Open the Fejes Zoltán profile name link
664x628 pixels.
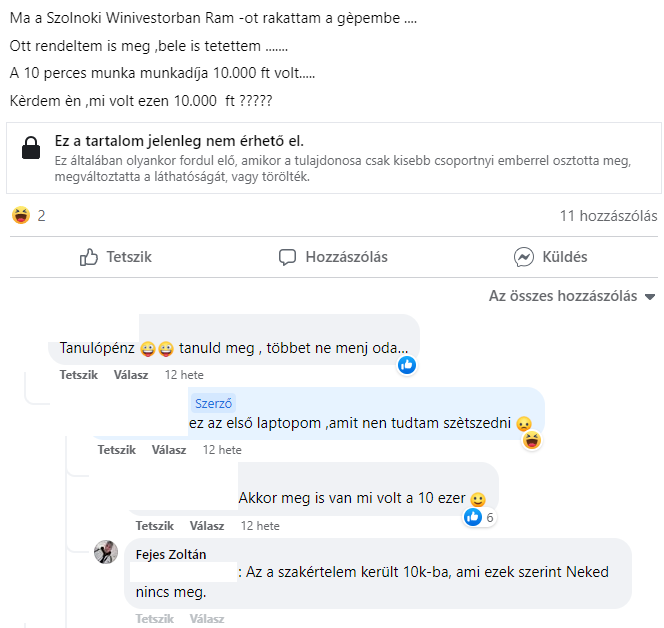pyautogui.click(x=170, y=553)
